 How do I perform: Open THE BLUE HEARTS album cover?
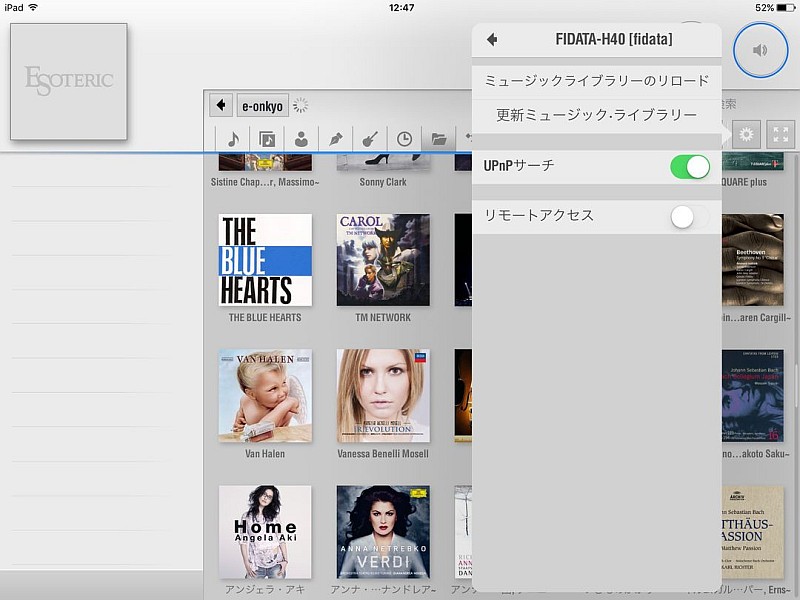point(265,260)
